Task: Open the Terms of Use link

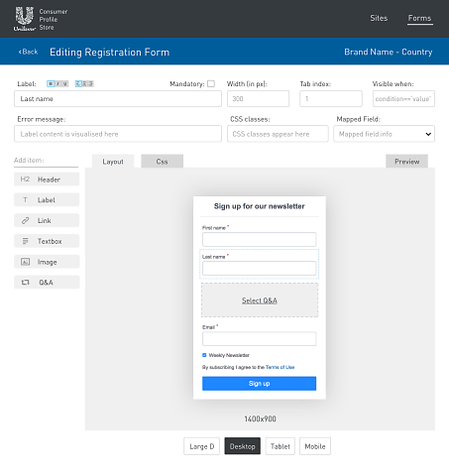Action: click(x=280, y=367)
